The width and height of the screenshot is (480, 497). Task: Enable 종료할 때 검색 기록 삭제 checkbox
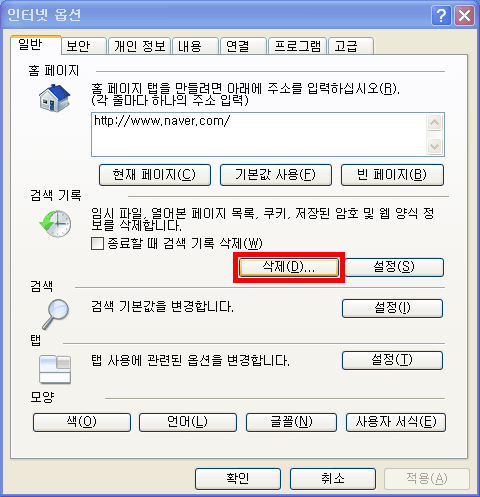(97, 243)
